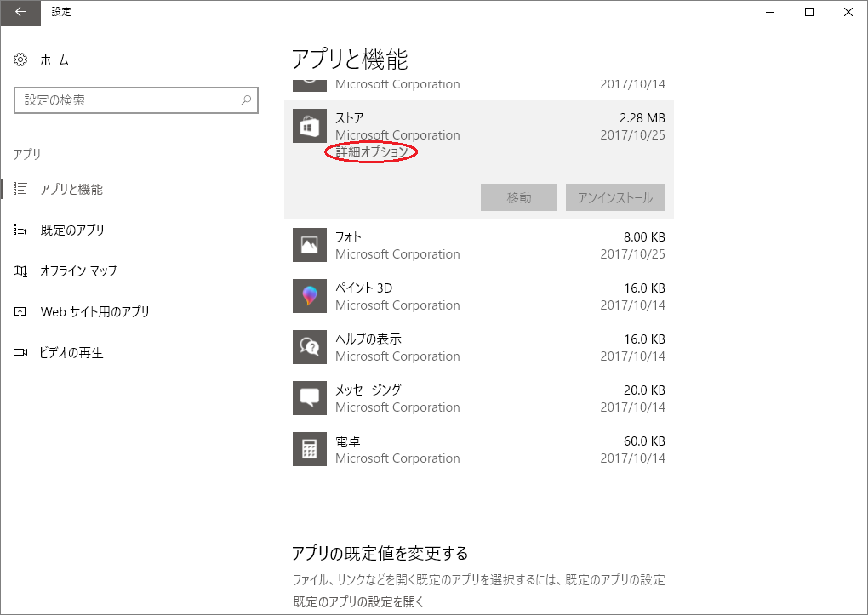Click the ペイント 3D app icon
The image size is (868, 615).
310,296
